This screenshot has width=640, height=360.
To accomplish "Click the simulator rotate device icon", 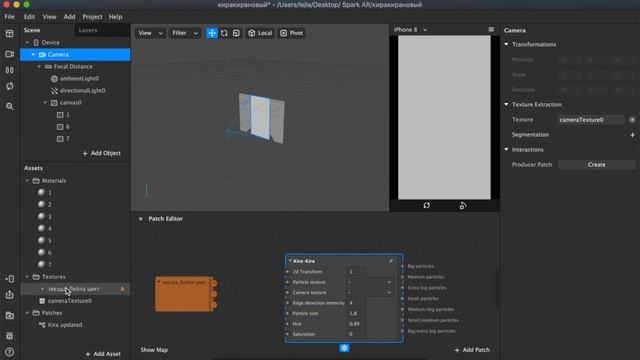I will coord(462,205).
